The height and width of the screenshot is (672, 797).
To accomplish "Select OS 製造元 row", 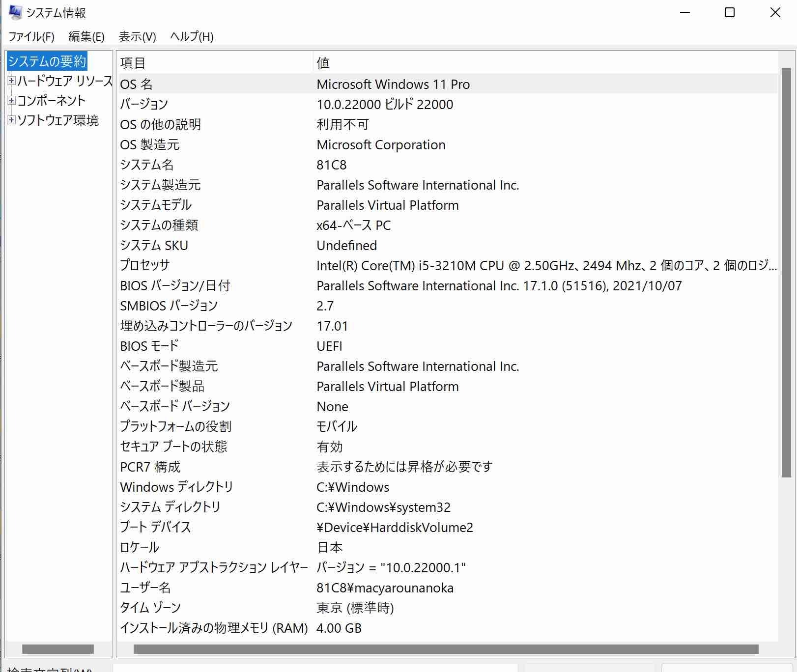I will point(448,144).
